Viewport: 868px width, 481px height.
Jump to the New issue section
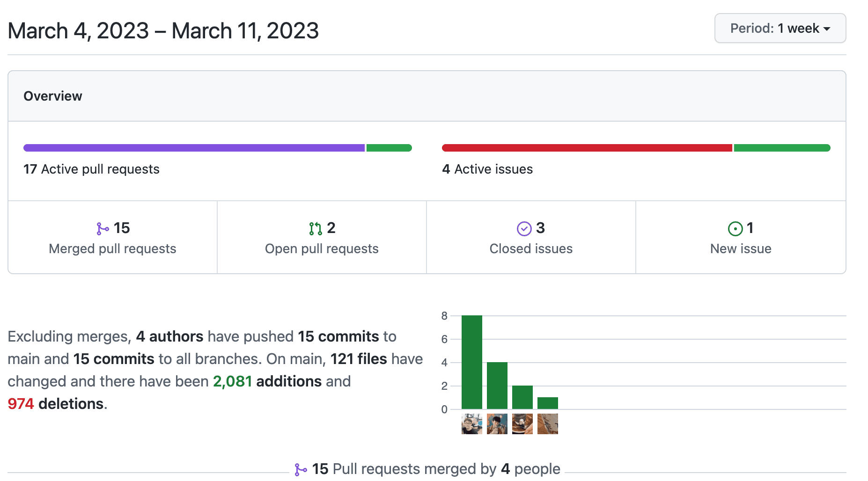coord(740,248)
